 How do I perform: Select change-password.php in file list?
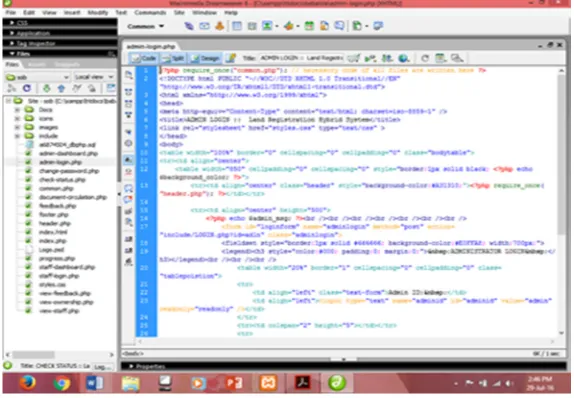point(69,171)
